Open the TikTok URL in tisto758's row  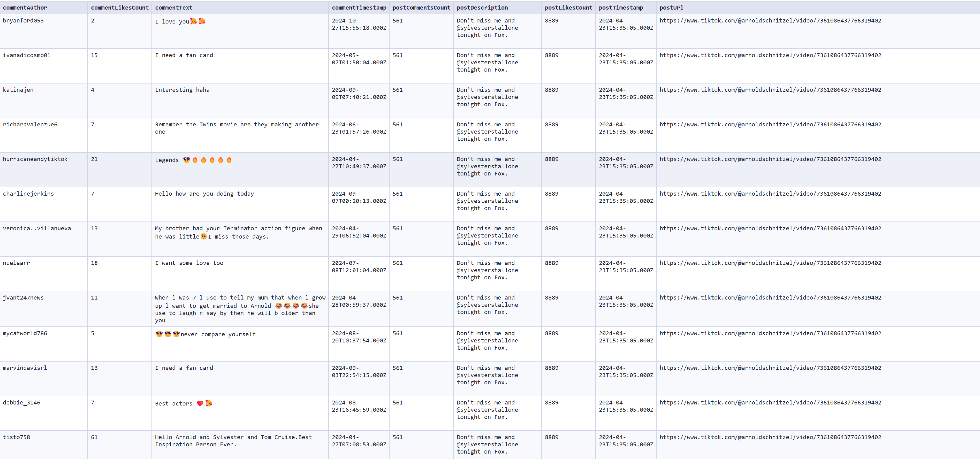pos(770,437)
